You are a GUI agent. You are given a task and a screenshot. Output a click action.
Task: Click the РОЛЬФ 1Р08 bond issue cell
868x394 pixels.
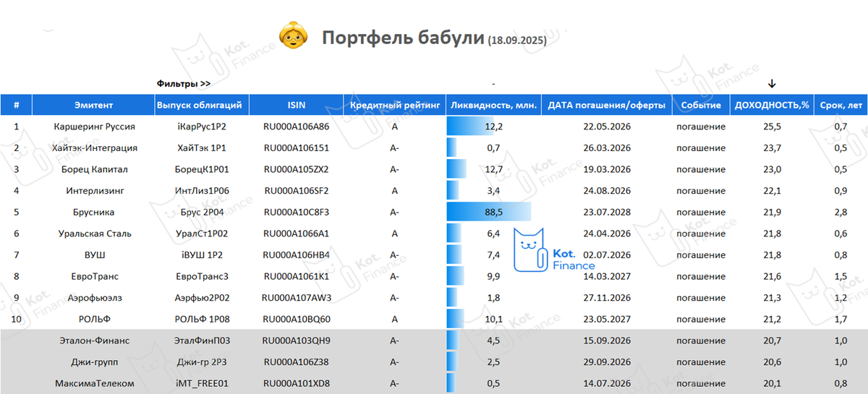pos(202,319)
